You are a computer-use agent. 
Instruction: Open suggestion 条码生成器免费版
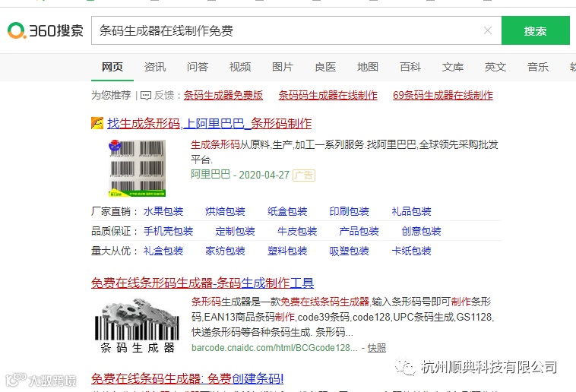pos(223,95)
